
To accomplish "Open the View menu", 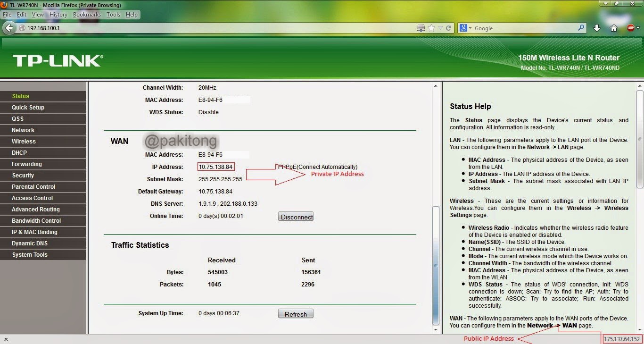I will pyautogui.click(x=38, y=15).
